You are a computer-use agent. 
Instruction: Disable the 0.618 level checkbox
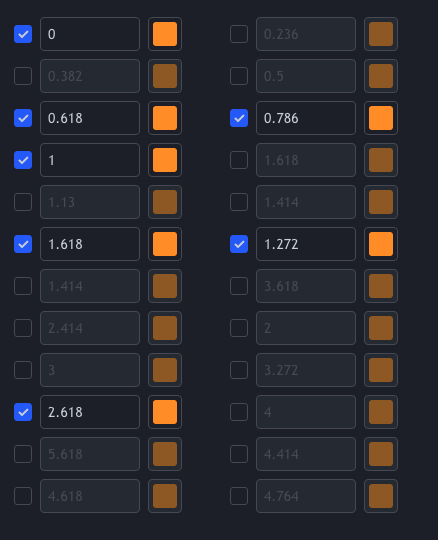(x=23, y=118)
